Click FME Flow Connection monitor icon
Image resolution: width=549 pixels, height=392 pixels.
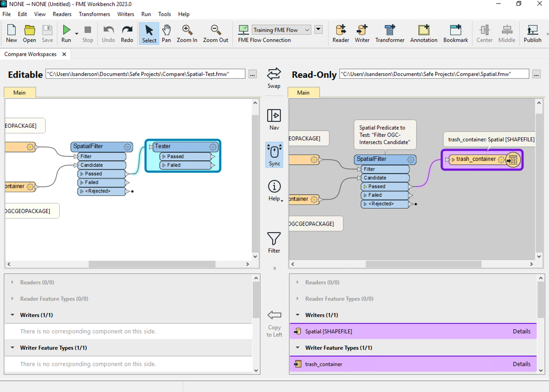(244, 30)
